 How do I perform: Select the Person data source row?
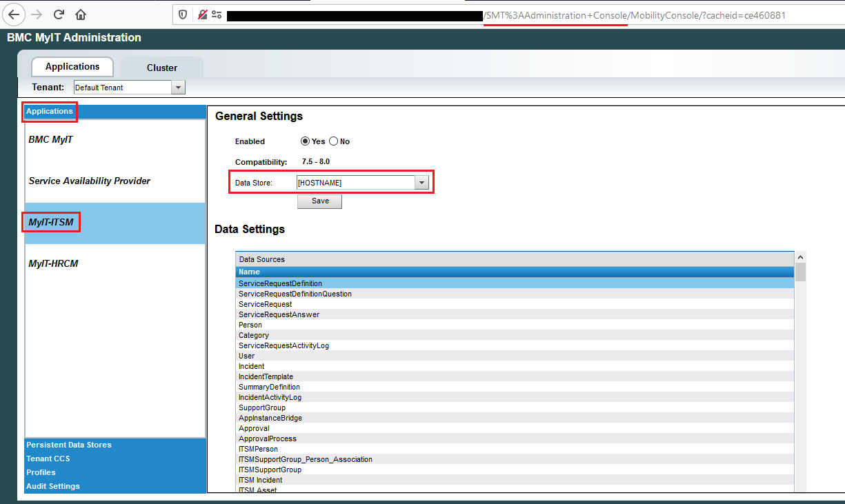pos(515,325)
